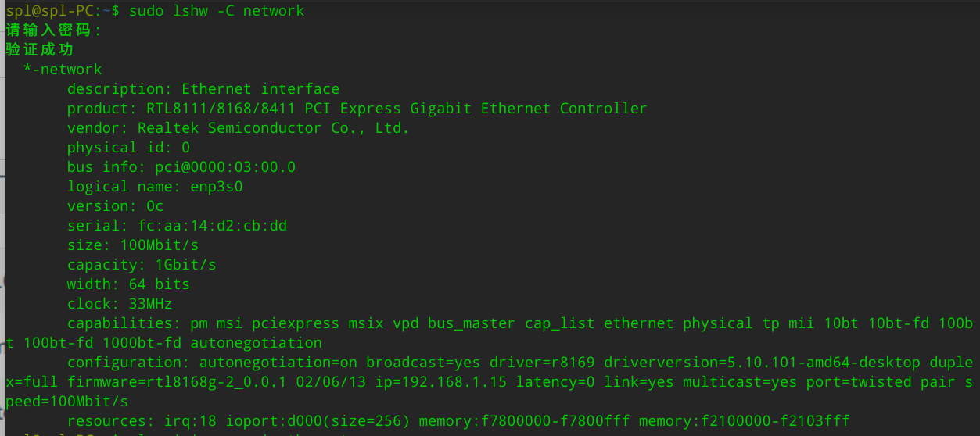Click the Realtek Semiconductor vendor line
This screenshot has height=436, width=980.
[274, 128]
